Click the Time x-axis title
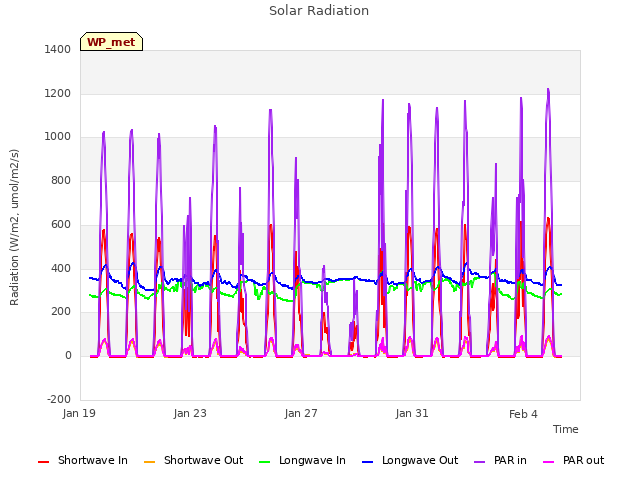The height and width of the screenshot is (480, 640). point(565,429)
